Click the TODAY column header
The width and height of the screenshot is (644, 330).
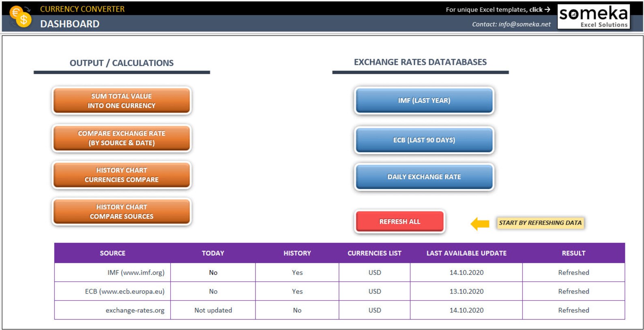point(213,253)
